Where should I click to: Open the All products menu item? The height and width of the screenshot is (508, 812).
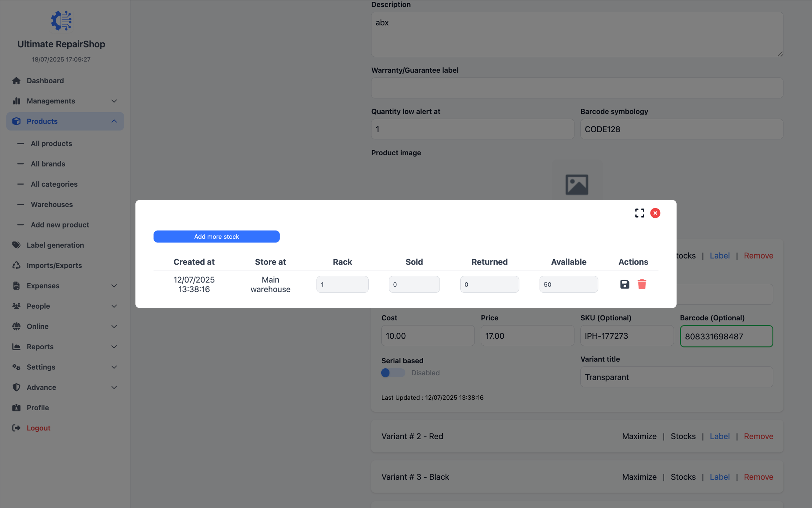(51, 144)
